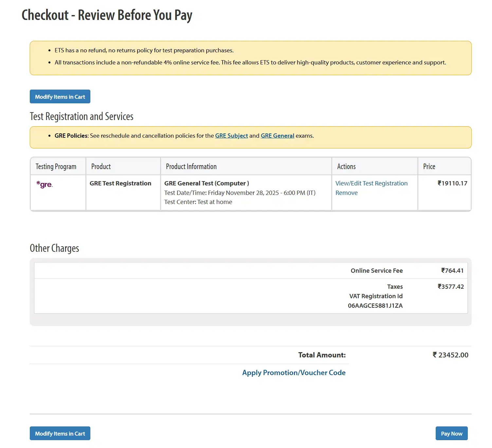
Task: Click the Taxes amount ₹3577.42
Action: pyautogui.click(x=451, y=287)
